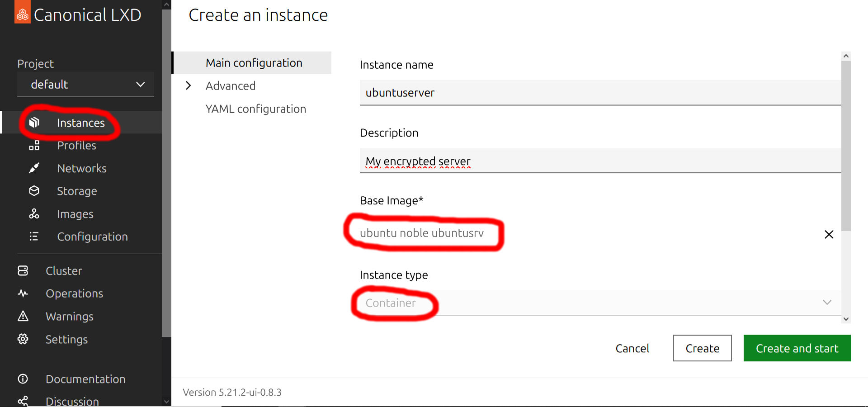
Task: Click the Images icon in sidebar
Action: pos(34,214)
